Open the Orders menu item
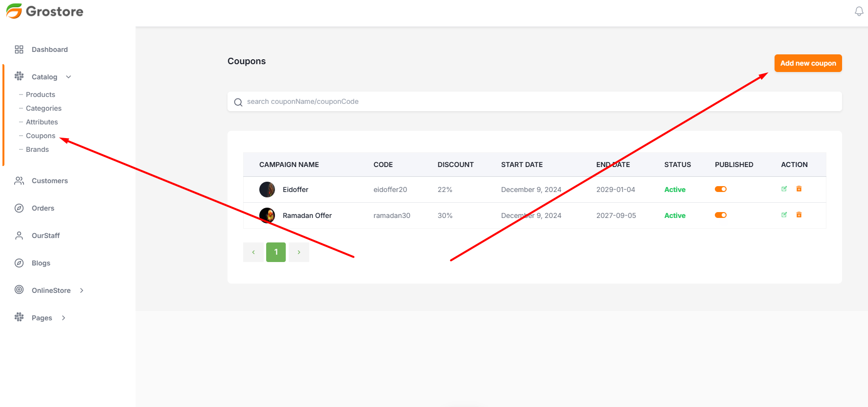The height and width of the screenshot is (407, 868). tap(43, 208)
